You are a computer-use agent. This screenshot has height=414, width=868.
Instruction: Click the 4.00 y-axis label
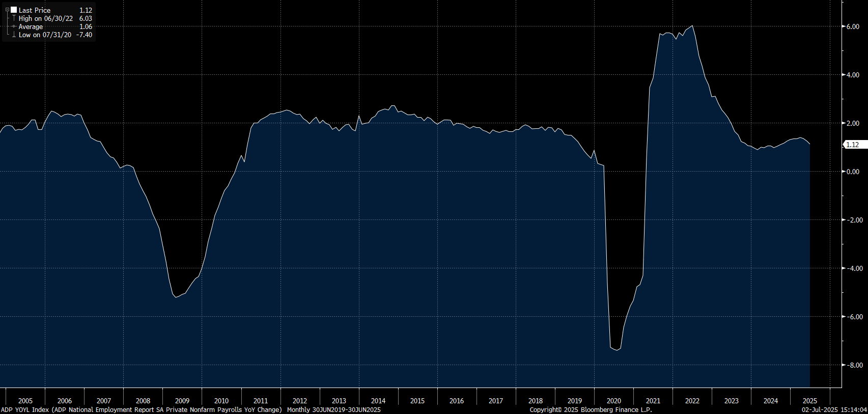point(853,75)
